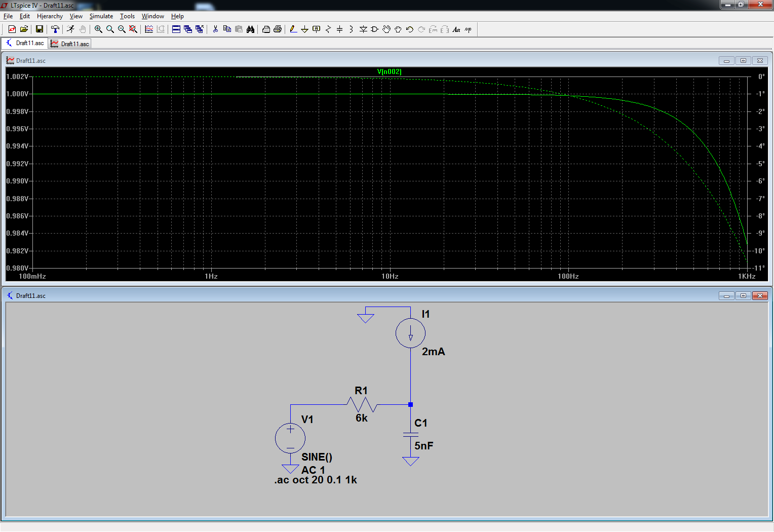
Task: Open the Help menu
Action: [x=177, y=16]
